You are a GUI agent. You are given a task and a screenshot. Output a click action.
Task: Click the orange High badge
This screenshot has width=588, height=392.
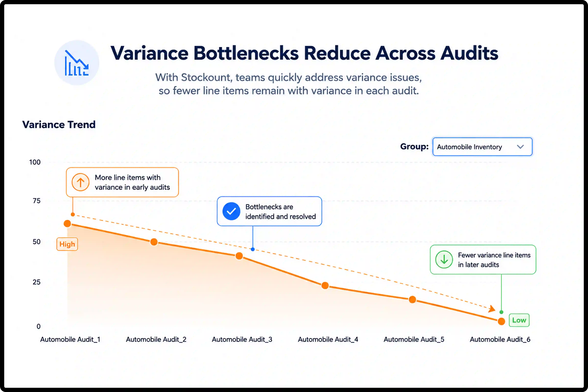pyautogui.click(x=67, y=244)
